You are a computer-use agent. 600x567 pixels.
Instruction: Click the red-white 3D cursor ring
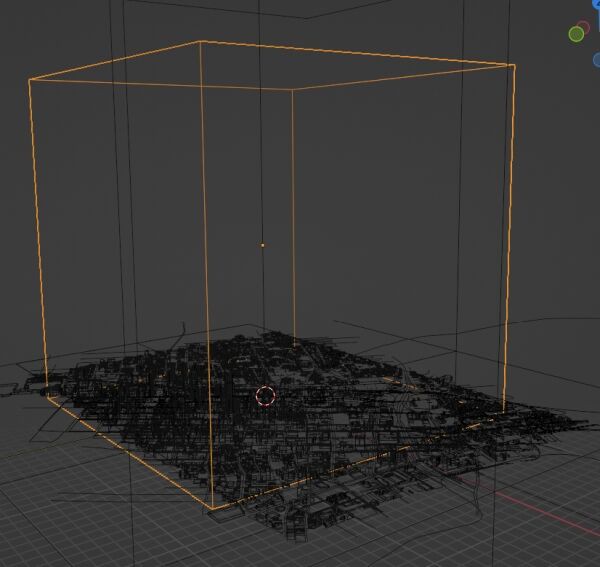[265, 396]
